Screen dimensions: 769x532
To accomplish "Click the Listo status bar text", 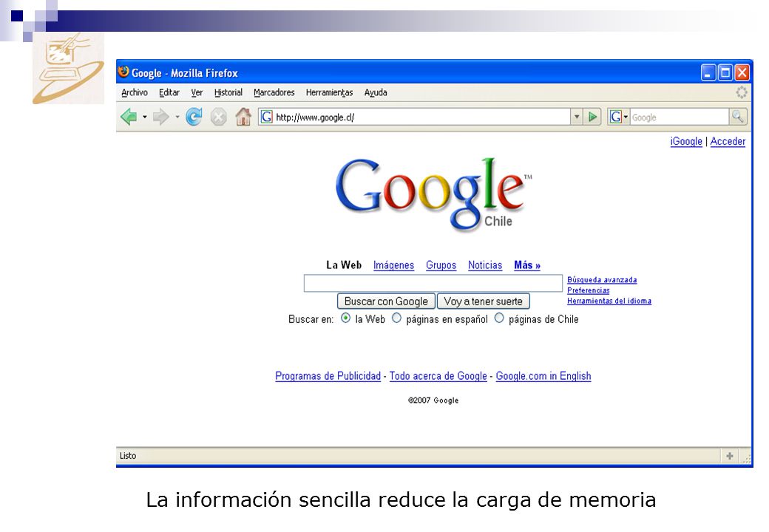I will point(128,456).
